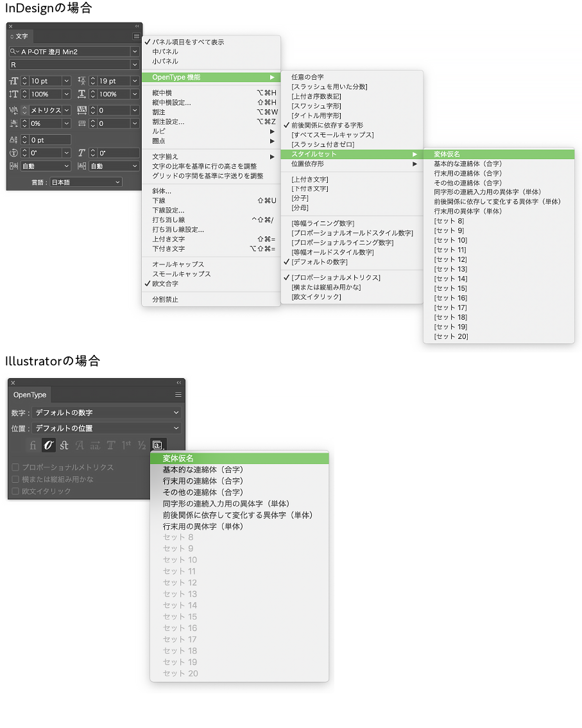582x728 pixels.
Task: Open the 19 pt leading dropdown
Action: tap(135, 81)
